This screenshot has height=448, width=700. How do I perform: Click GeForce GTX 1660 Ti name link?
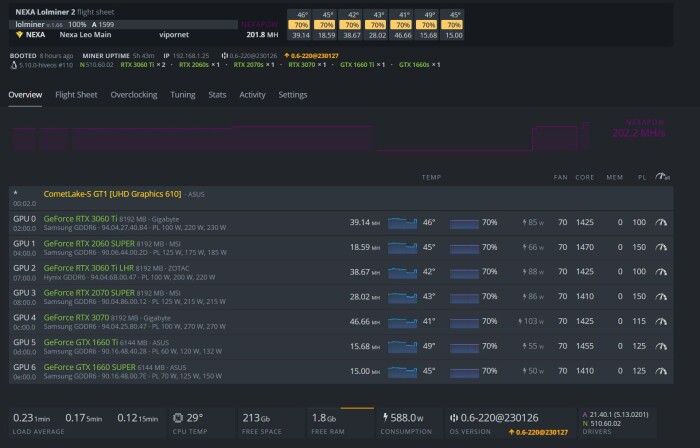pyautogui.click(x=81, y=342)
